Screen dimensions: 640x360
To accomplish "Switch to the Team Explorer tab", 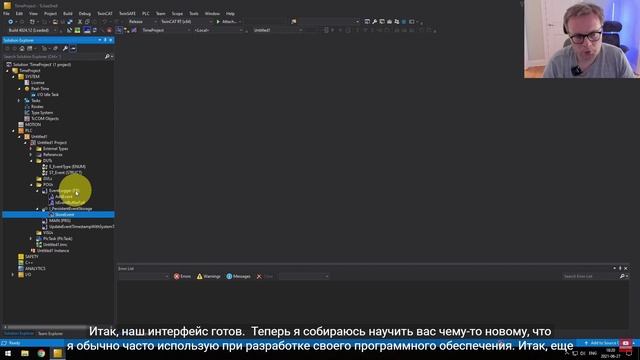I will pyautogui.click(x=50, y=333).
